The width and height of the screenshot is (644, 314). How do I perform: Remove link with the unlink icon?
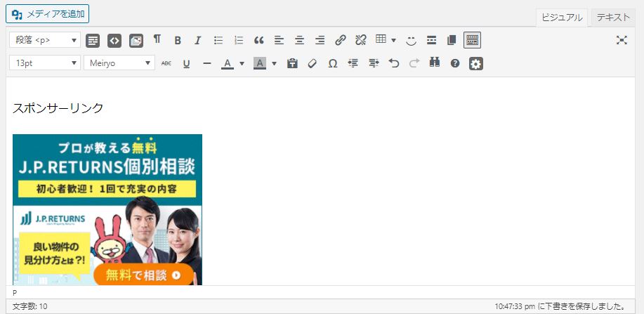point(360,40)
